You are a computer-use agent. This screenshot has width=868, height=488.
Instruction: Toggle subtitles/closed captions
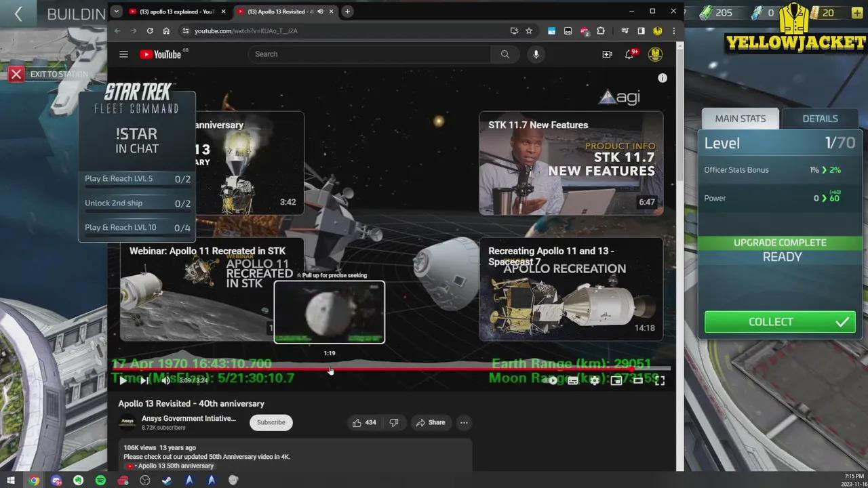click(x=573, y=380)
